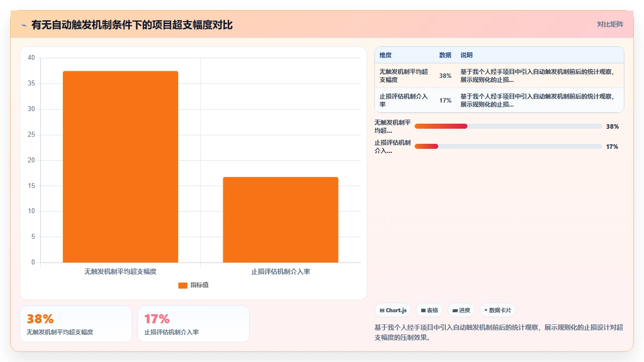Click the 止损评估机制介入率 axis label
The height and width of the screenshot is (362, 644).
point(281,271)
